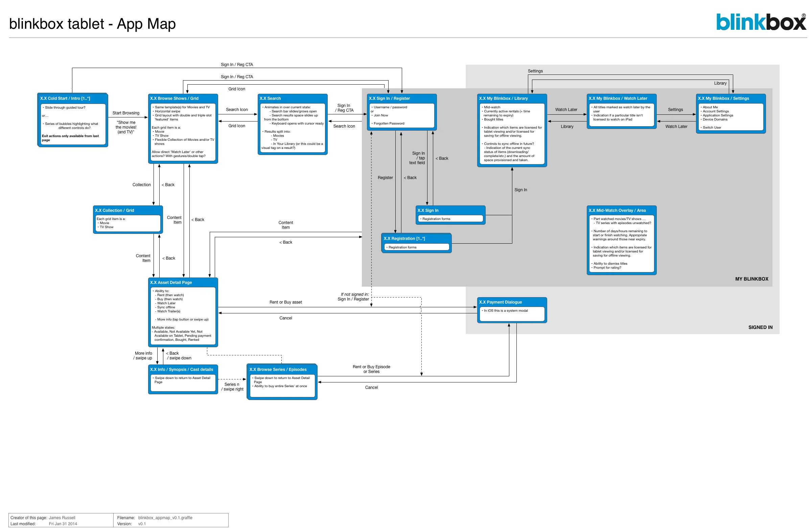The height and width of the screenshot is (531, 812).
Task: Select the 'Switch User' bullet in Settings box
Action: [x=712, y=128]
